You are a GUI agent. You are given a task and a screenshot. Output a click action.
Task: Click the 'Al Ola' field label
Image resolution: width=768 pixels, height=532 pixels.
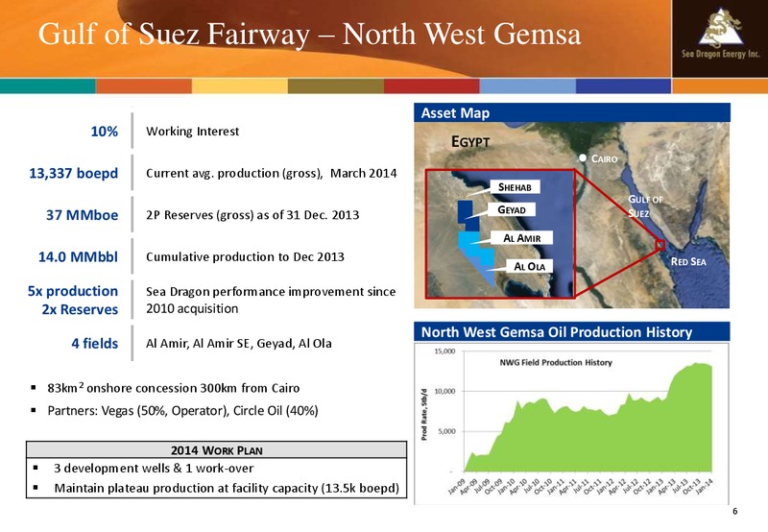tap(530, 267)
